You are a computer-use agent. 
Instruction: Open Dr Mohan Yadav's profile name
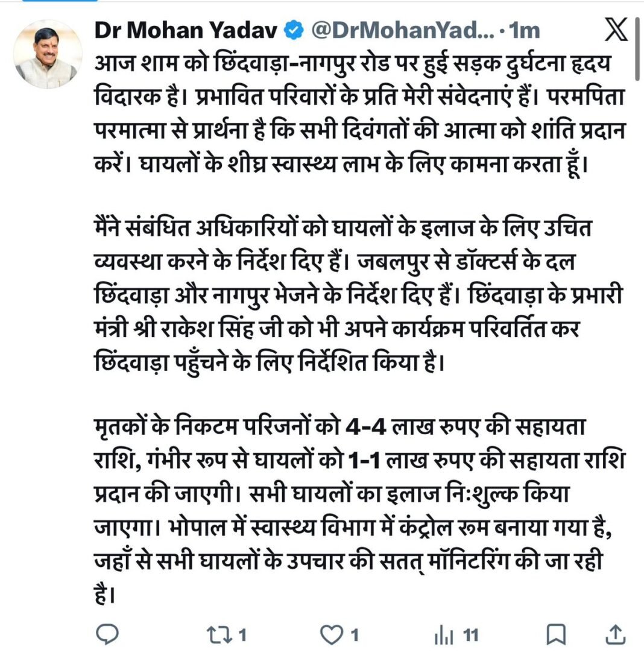(x=184, y=27)
